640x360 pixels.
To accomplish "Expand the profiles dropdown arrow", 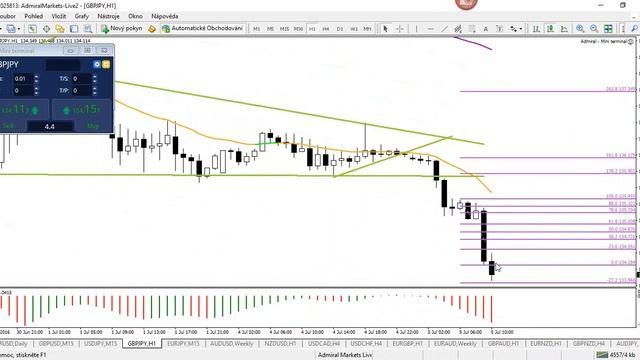I will click(19, 29).
